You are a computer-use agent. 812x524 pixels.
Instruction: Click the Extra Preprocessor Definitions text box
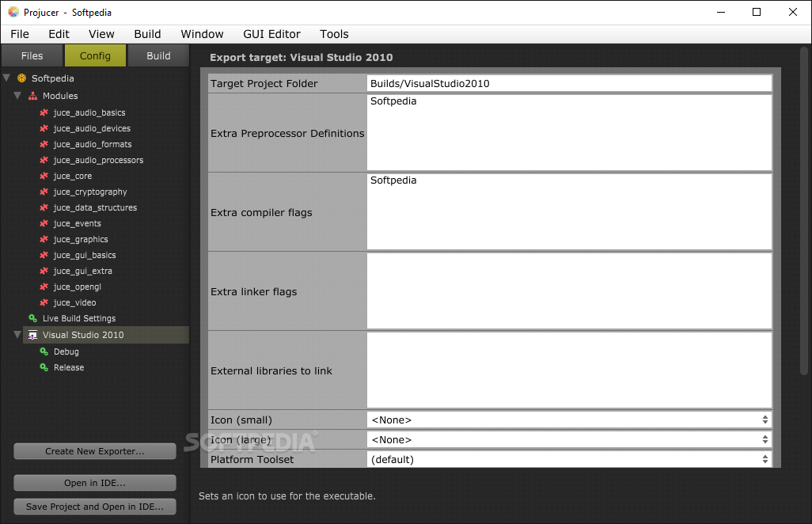pos(570,132)
